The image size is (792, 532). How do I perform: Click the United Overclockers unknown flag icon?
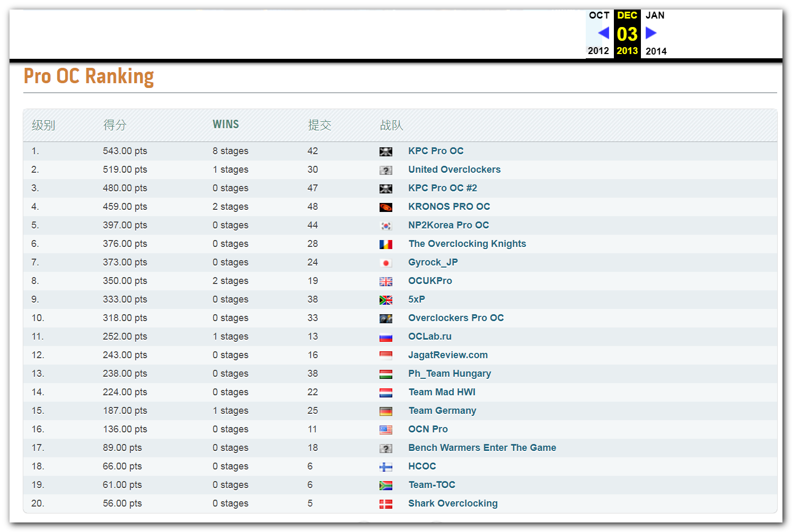pyautogui.click(x=386, y=171)
